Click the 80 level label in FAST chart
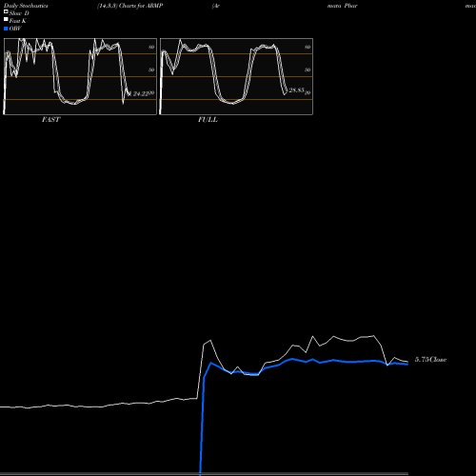476x476 pixels. pyautogui.click(x=151, y=47)
